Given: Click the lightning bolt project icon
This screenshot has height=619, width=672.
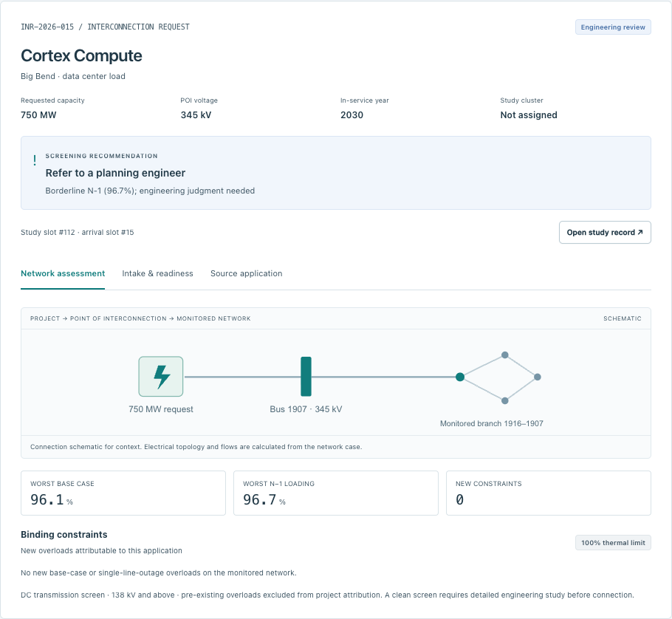Looking at the screenshot, I should point(161,377).
